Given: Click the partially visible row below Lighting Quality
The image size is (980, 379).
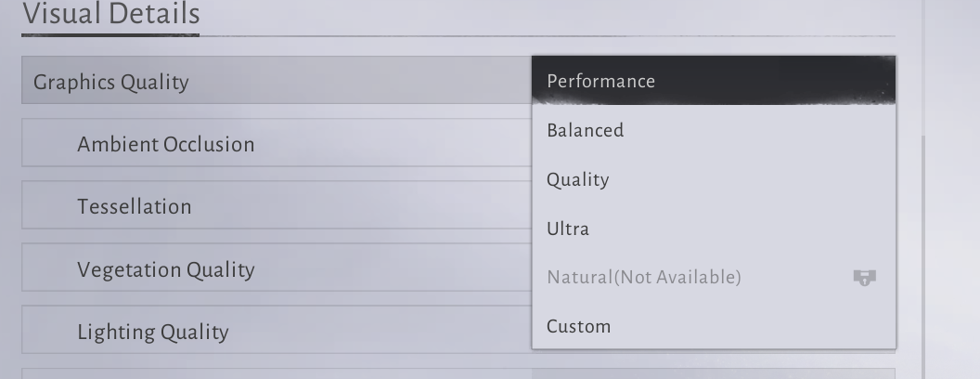Looking at the screenshot, I should pyautogui.click(x=277, y=373).
